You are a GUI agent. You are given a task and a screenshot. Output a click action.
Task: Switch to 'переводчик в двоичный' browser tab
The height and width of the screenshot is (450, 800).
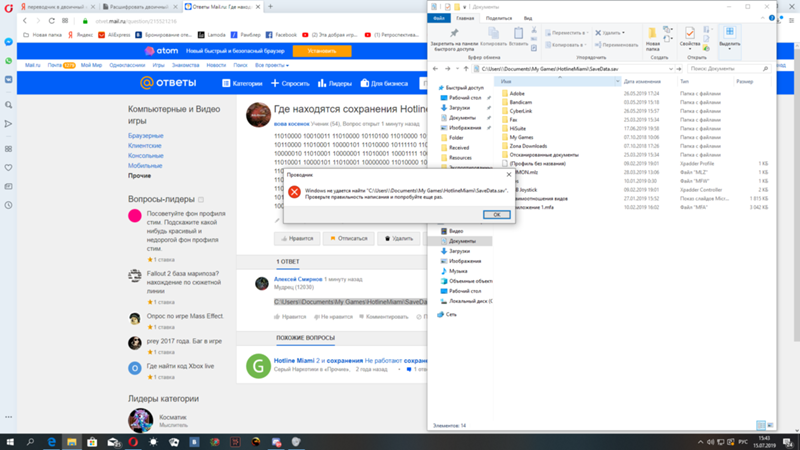tap(57, 7)
